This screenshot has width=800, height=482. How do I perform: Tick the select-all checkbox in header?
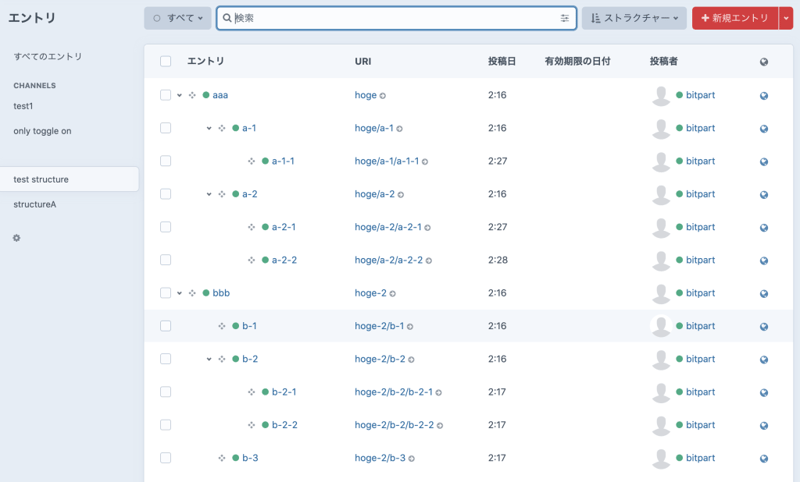[x=166, y=62]
